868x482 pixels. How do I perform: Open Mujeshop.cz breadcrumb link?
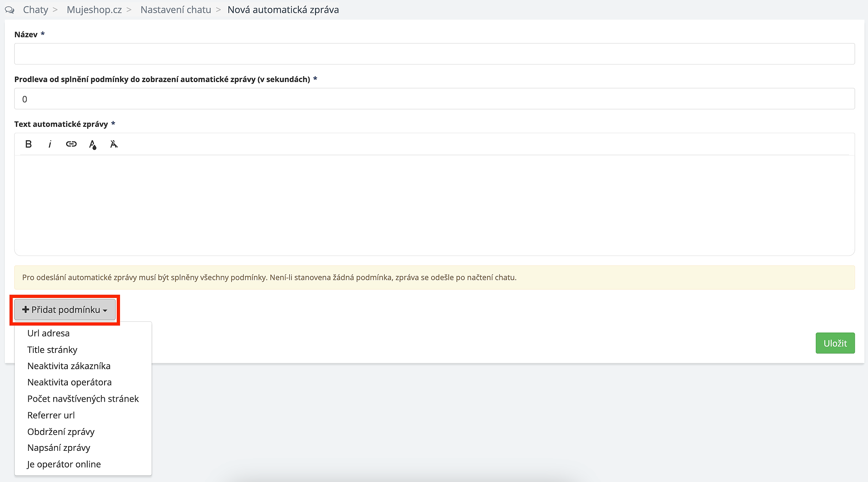coord(94,10)
